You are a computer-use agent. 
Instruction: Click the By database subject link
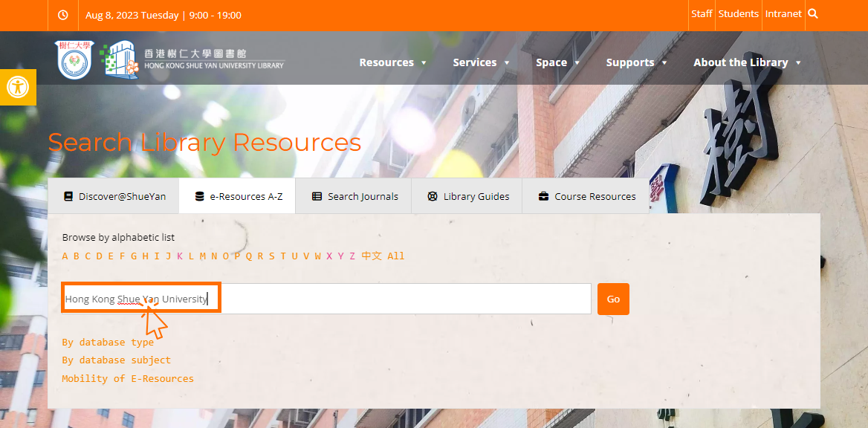(x=116, y=360)
